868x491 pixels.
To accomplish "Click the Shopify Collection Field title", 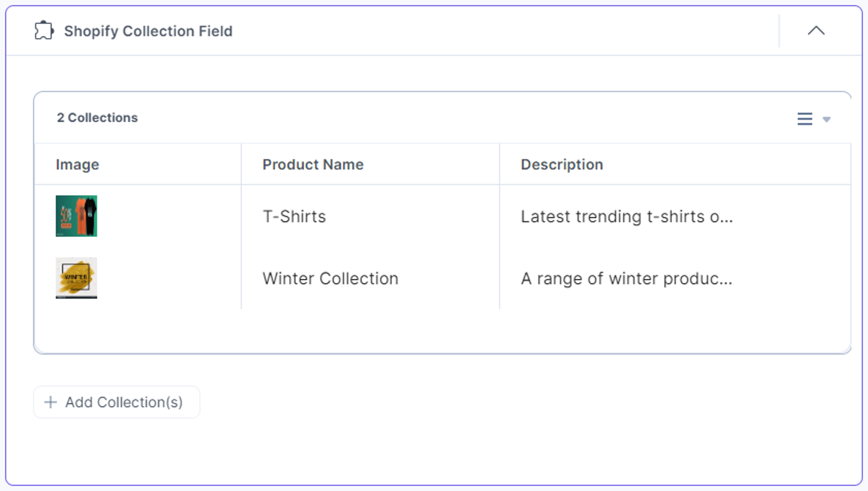I will click(148, 31).
